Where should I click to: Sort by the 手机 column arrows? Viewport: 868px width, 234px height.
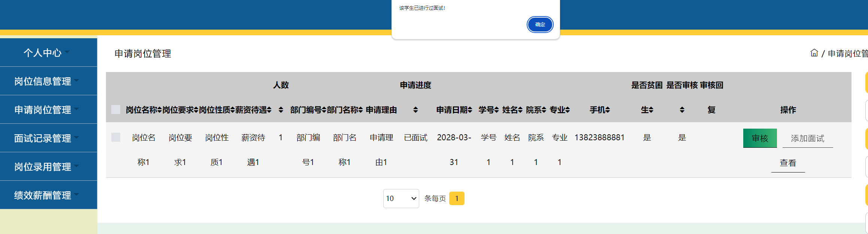click(x=608, y=110)
